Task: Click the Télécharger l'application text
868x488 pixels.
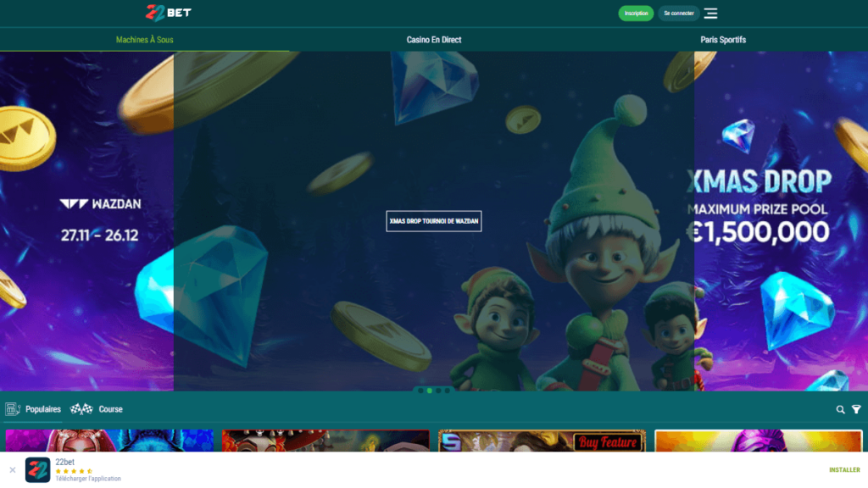Action: [88, 479]
